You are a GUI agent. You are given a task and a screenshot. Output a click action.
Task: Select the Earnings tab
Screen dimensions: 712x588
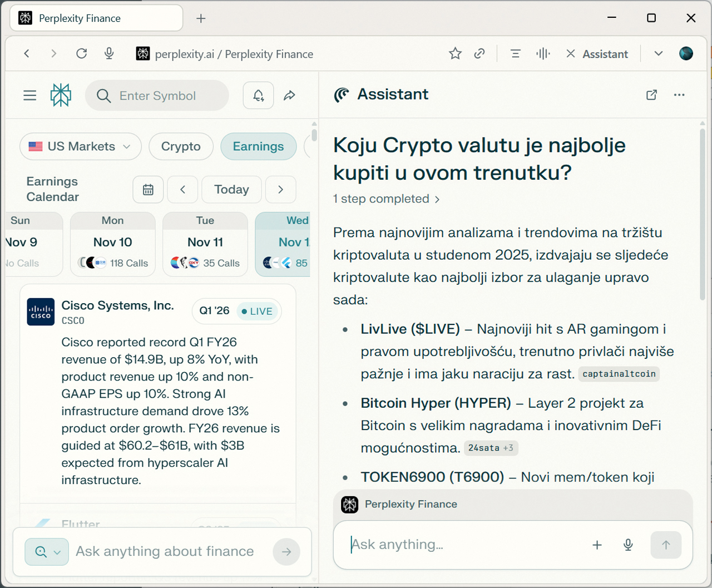coord(258,146)
